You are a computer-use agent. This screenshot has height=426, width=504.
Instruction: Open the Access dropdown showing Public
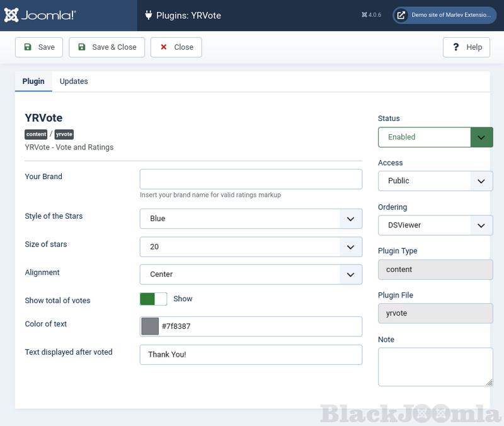pyautogui.click(x=435, y=181)
